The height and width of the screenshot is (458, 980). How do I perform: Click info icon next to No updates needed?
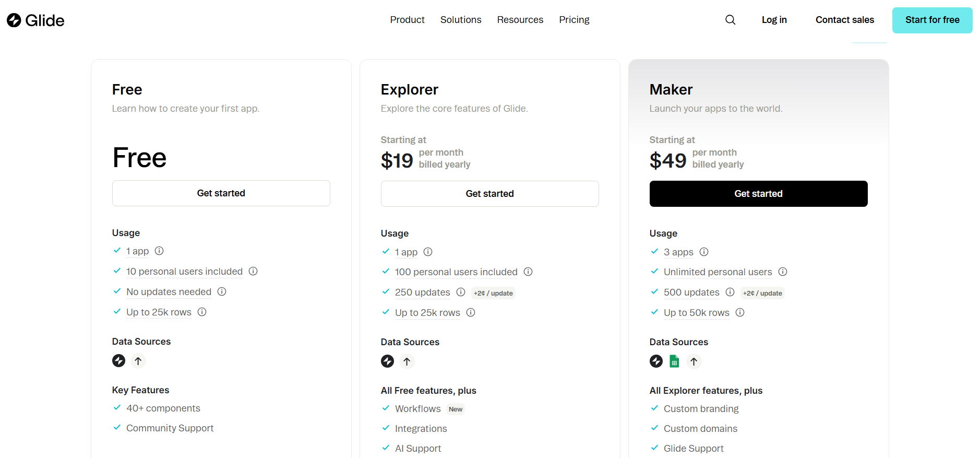pyautogui.click(x=222, y=292)
